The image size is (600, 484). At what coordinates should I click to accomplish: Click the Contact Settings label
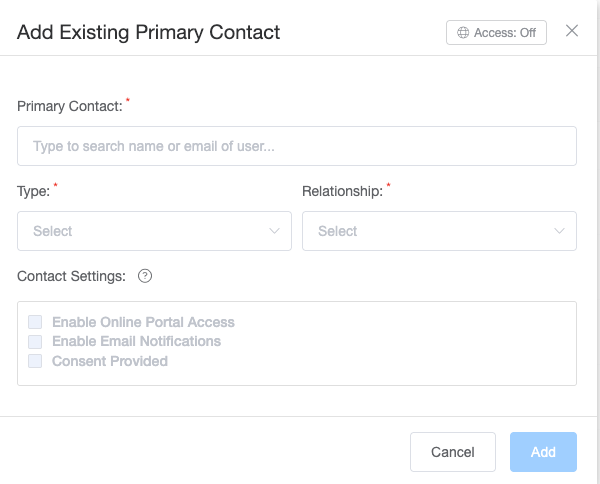pos(72,276)
